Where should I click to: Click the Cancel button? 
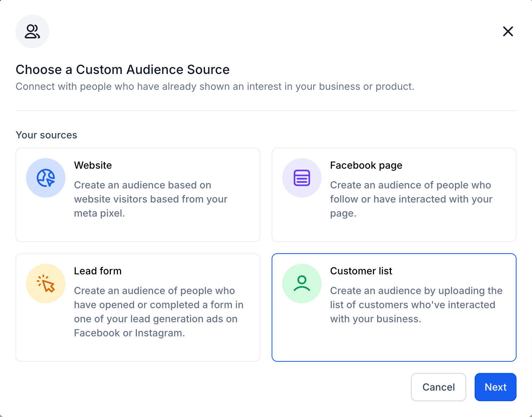[x=438, y=387]
